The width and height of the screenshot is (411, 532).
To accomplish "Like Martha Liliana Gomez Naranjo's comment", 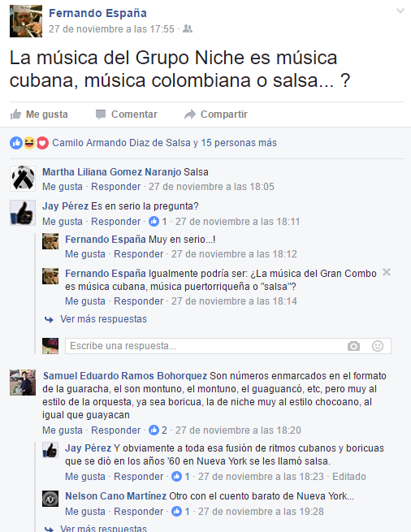I will (x=63, y=187).
